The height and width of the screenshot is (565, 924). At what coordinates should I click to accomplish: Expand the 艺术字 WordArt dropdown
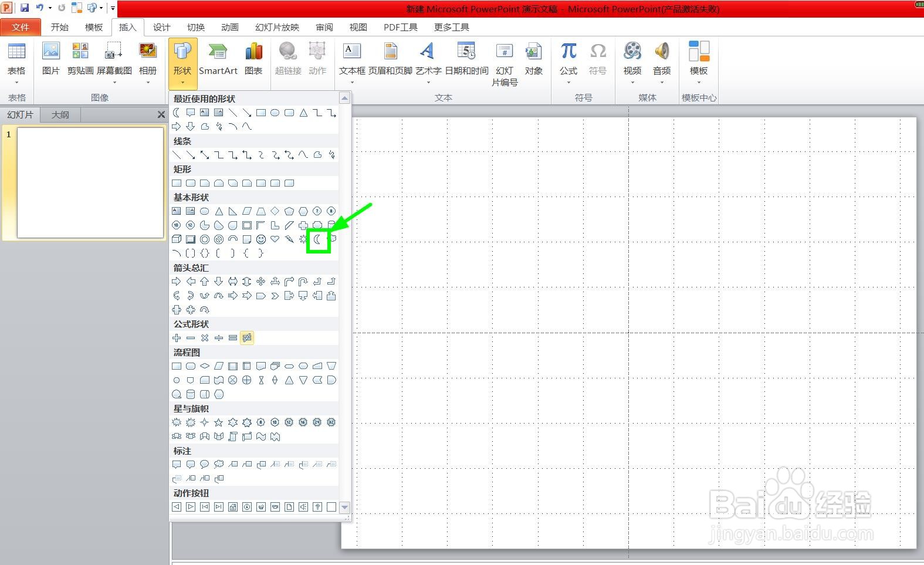pyautogui.click(x=428, y=82)
